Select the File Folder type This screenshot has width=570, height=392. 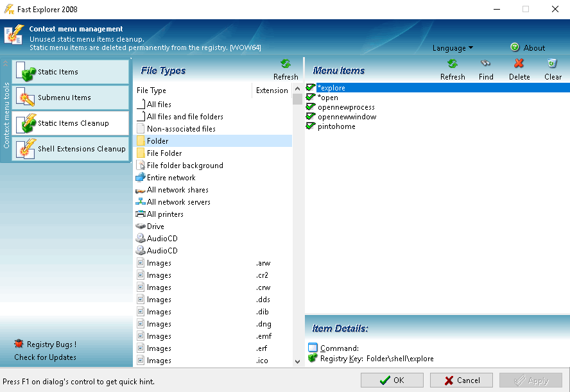pyautogui.click(x=212, y=153)
